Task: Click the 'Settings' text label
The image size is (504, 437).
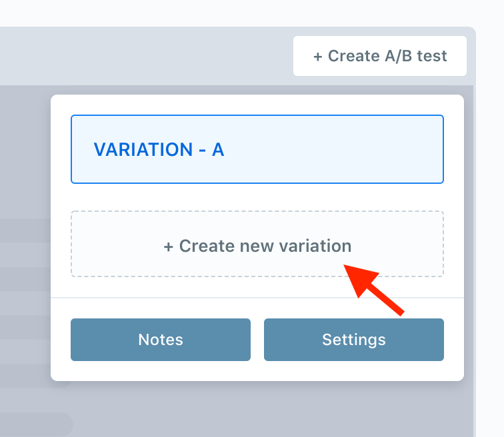Action: tap(354, 340)
